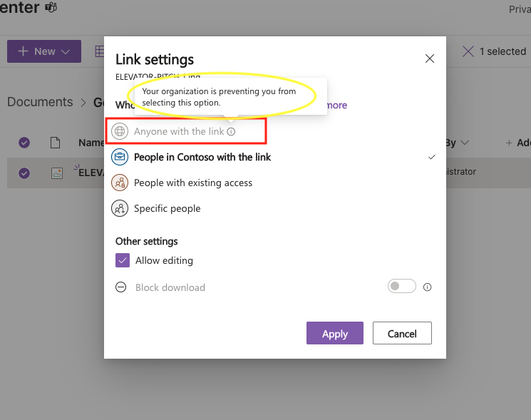This screenshot has width=531, height=420.
Task: Click the Cancel button
Action: [402, 333]
